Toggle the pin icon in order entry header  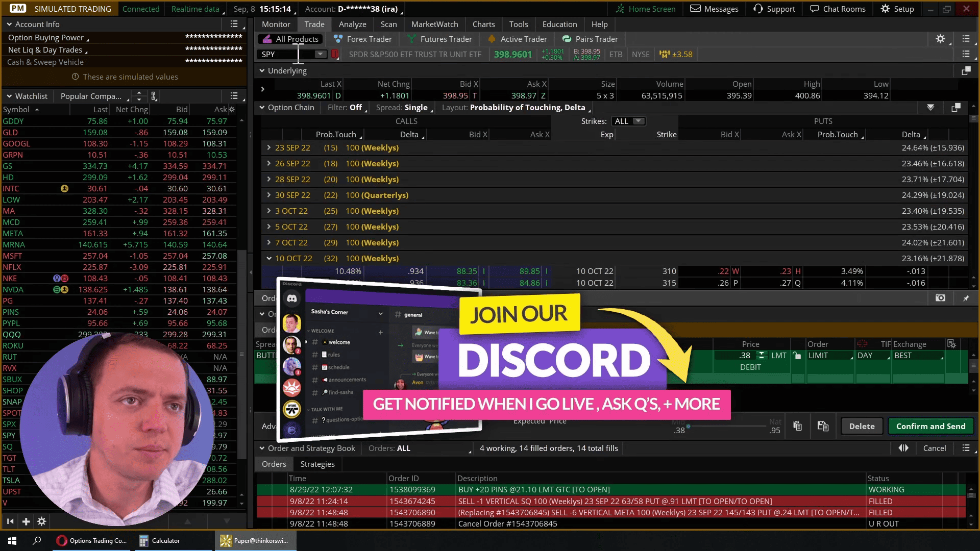966,298
